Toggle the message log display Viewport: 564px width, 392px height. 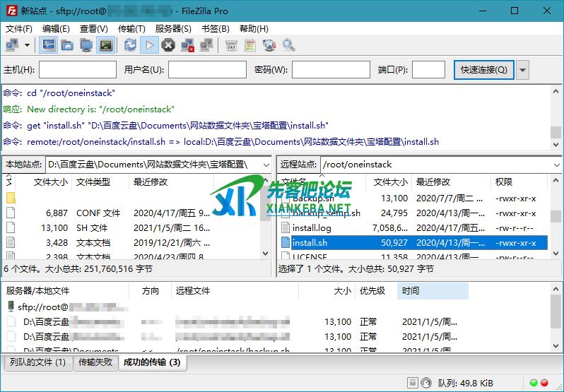48,45
